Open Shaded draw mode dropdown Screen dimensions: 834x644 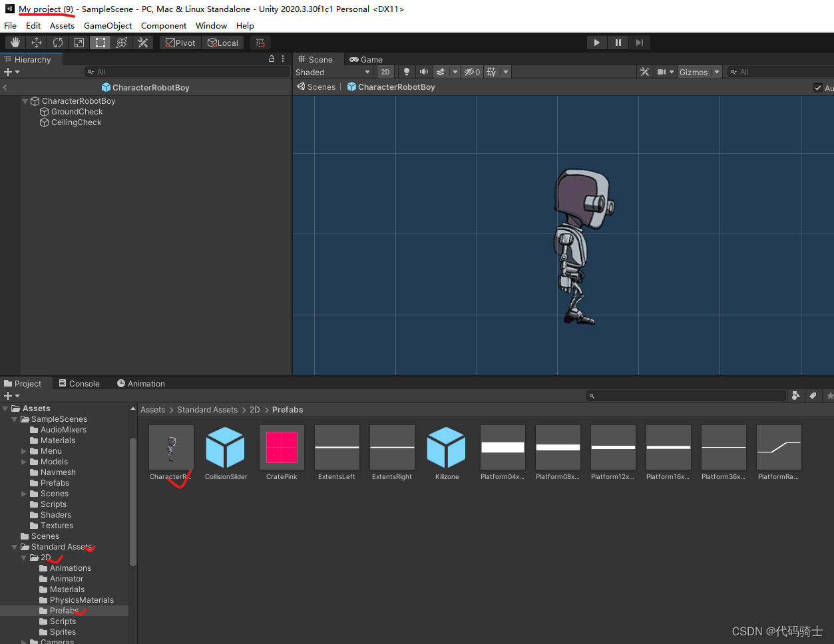coord(333,72)
